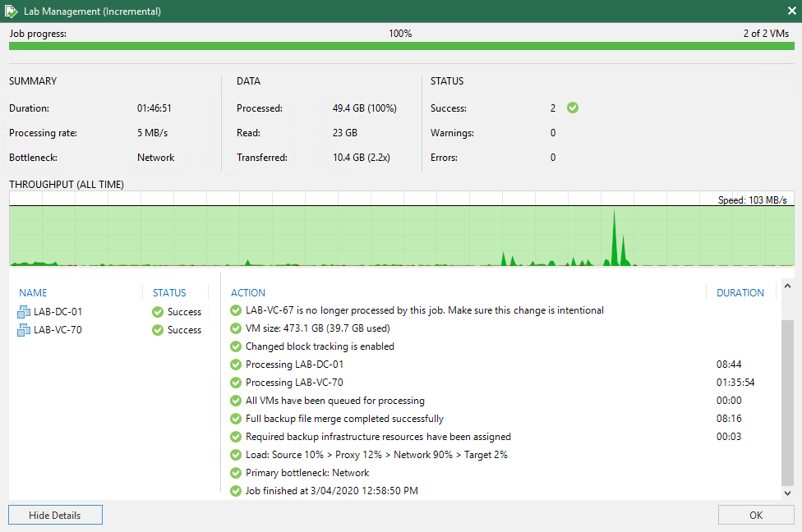Click the Transferred value 10.4 GB (2.2x)
Image resolution: width=802 pixels, height=532 pixels.
coord(362,158)
